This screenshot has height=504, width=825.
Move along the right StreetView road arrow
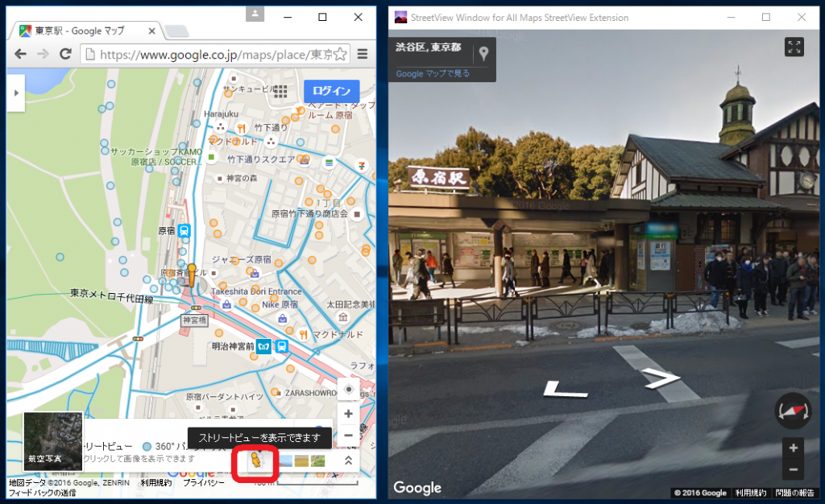tap(662, 378)
